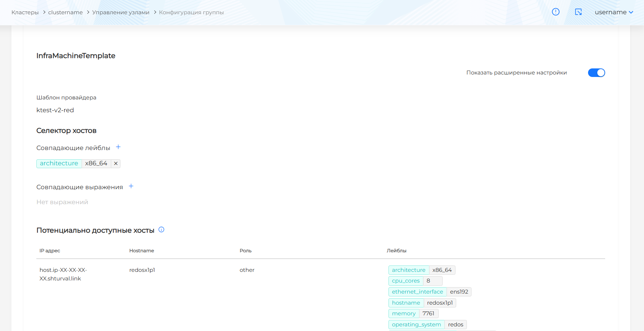644x331 pixels.
Task: Open Управление узлами breadcrumb link
Action: pos(121,12)
